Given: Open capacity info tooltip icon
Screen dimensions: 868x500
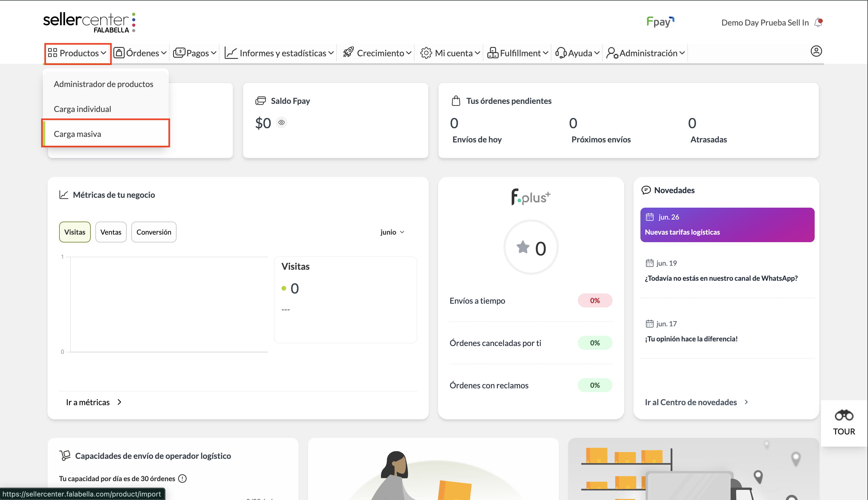Looking at the screenshot, I should point(183,478).
